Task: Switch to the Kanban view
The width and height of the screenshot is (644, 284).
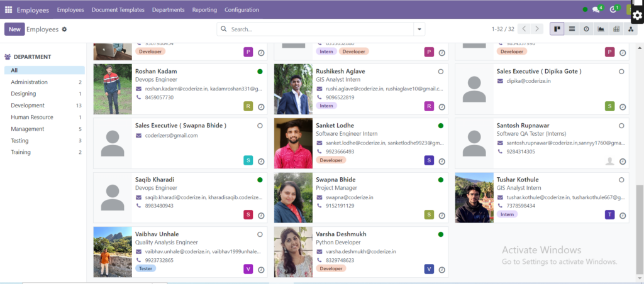Action: coord(557,29)
